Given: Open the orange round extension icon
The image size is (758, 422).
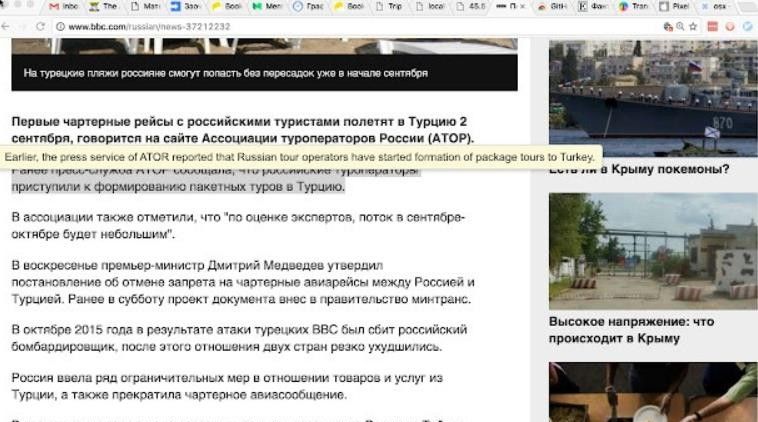Looking at the screenshot, I should 730,27.
